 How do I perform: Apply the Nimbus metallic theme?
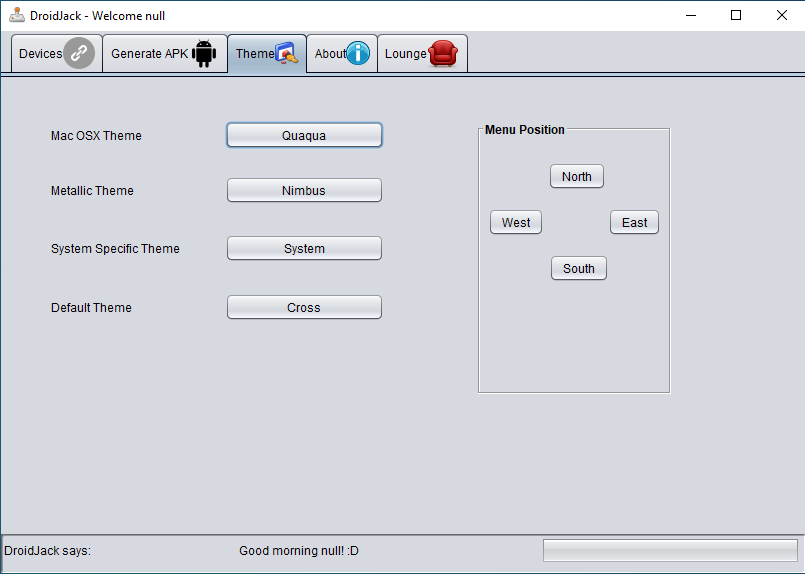(304, 190)
